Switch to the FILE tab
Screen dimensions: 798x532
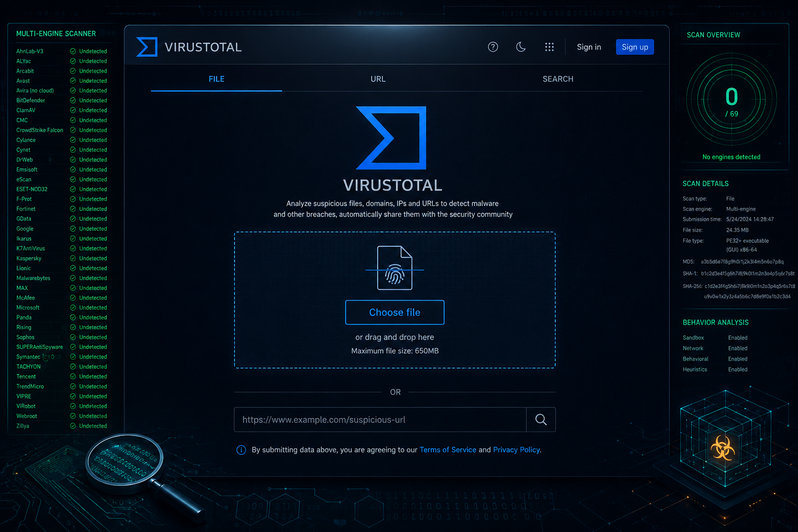217,79
